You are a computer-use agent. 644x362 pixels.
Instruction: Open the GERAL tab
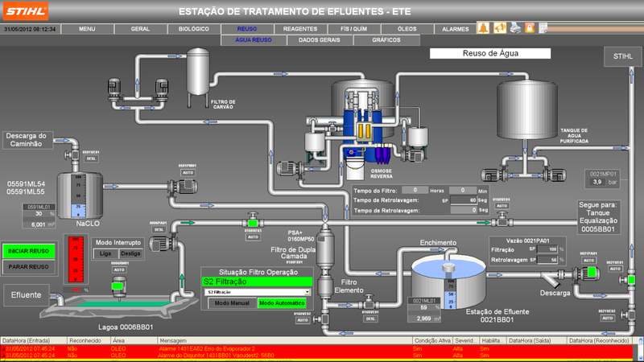(x=140, y=29)
